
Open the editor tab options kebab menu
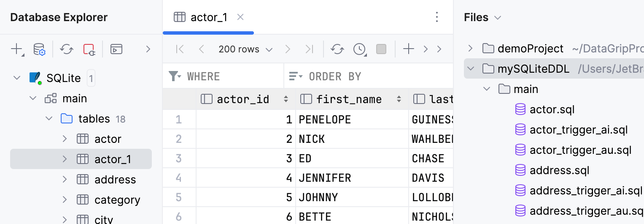pos(437,17)
